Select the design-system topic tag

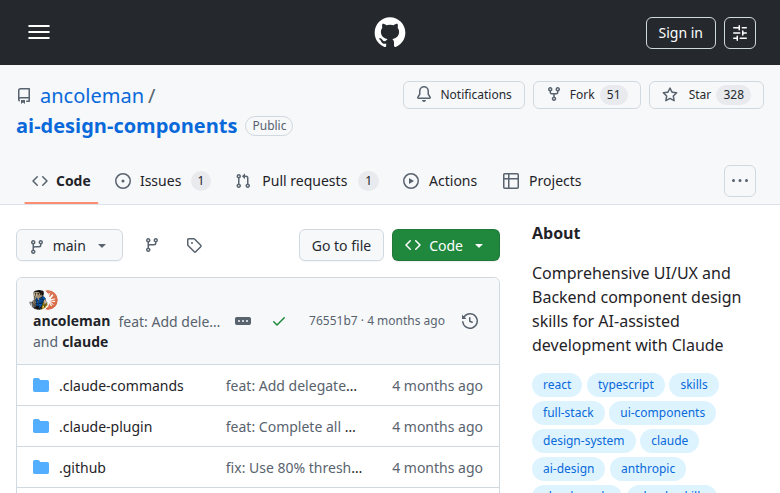pyautogui.click(x=584, y=441)
